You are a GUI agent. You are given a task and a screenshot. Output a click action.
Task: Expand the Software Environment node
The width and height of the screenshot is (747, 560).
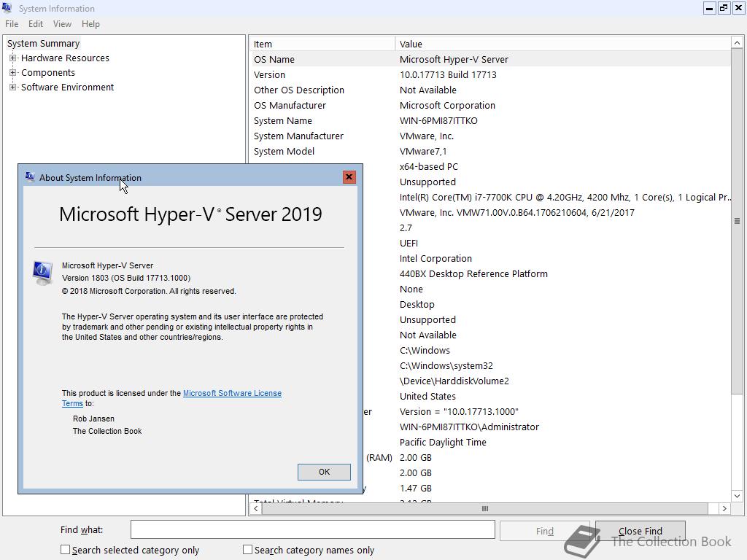pos(13,87)
